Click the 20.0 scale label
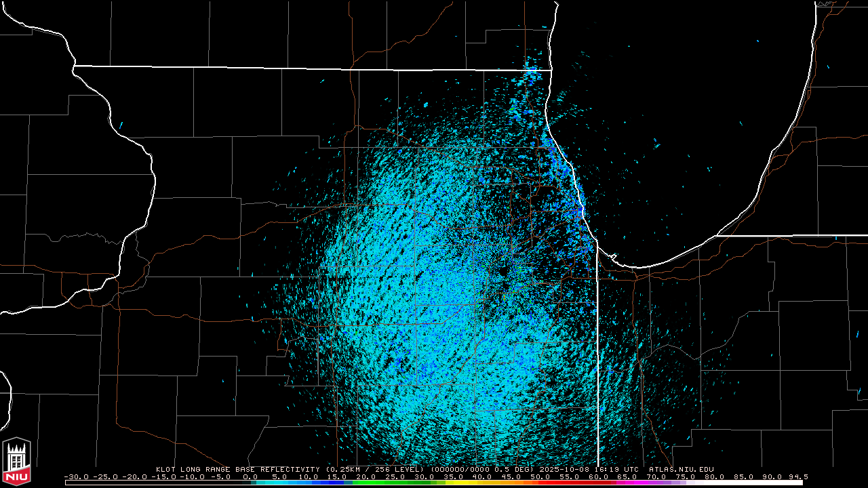Screen dimensions: 868x488 pos(368,476)
